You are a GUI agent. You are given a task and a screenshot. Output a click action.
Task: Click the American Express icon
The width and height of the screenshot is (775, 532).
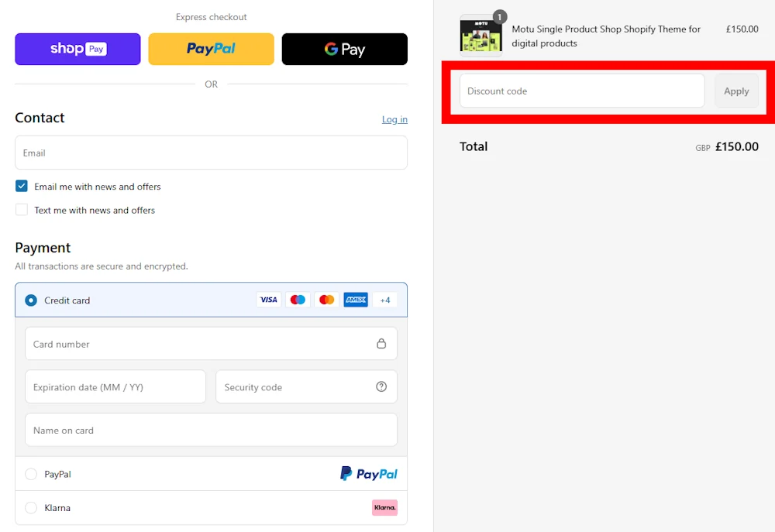click(x=356, y=300)
